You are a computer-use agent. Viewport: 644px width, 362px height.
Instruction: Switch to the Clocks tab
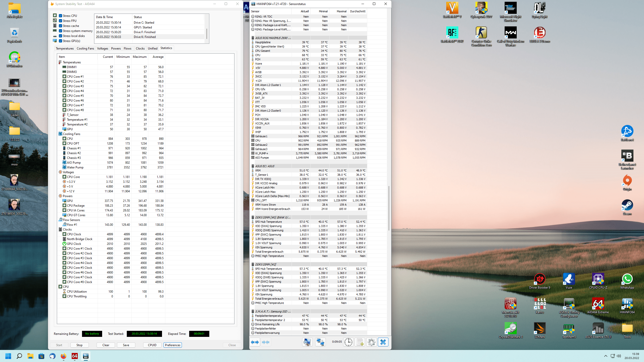coord(140,48)
